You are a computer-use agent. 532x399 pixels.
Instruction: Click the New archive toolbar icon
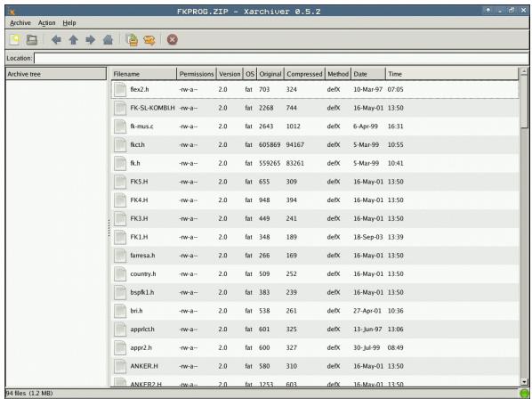[14, 40]
